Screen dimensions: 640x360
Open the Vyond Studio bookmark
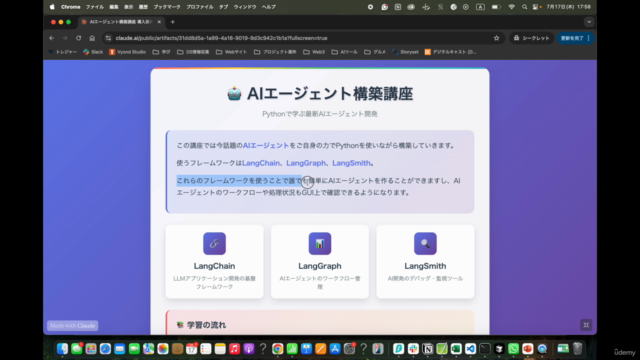[x=127, y=52]
